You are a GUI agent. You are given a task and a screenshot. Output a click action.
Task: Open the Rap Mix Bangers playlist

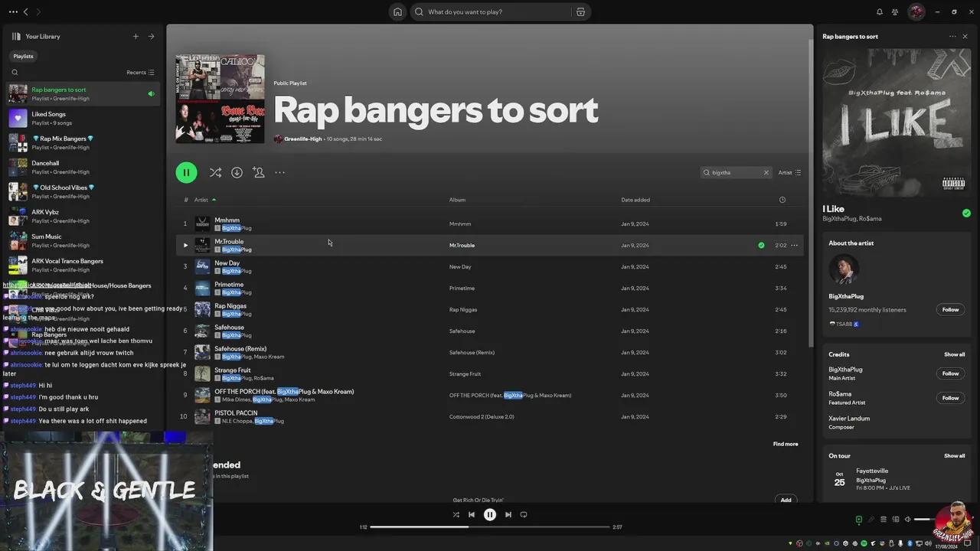83,142
